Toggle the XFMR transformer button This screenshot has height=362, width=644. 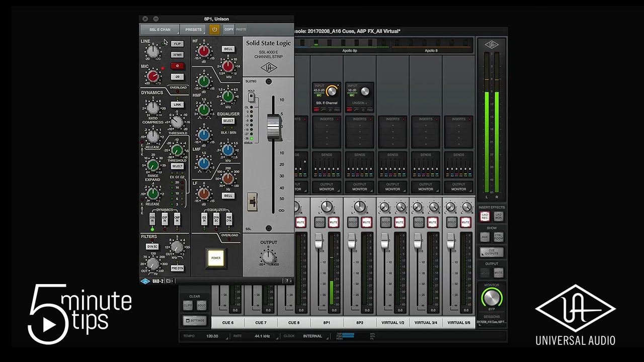[x=177, y=55]
